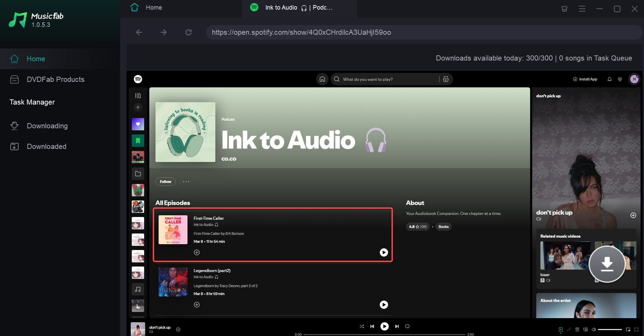Add First-Time Caller episode to library
Viewport: 644px width, 336px height.
click(197, 252)
